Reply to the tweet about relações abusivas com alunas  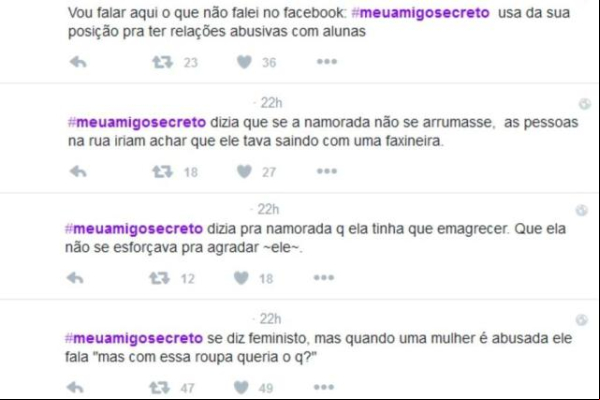pos(78,62)
